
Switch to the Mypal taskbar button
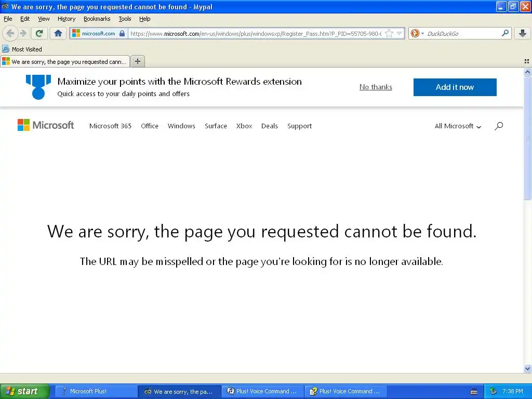coord(180,391)
